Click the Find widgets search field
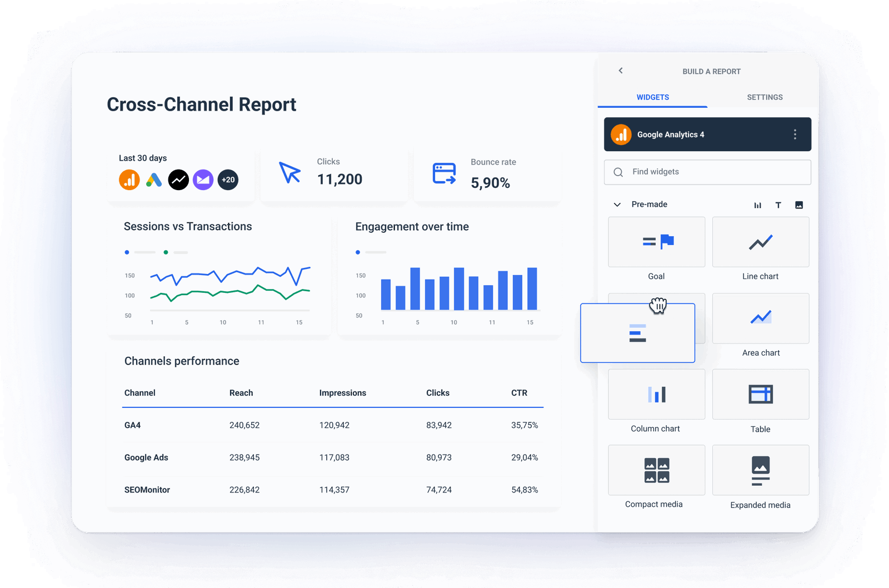Image resolution: width=889 pixels, height=588 pixels. tap(707, 172)
